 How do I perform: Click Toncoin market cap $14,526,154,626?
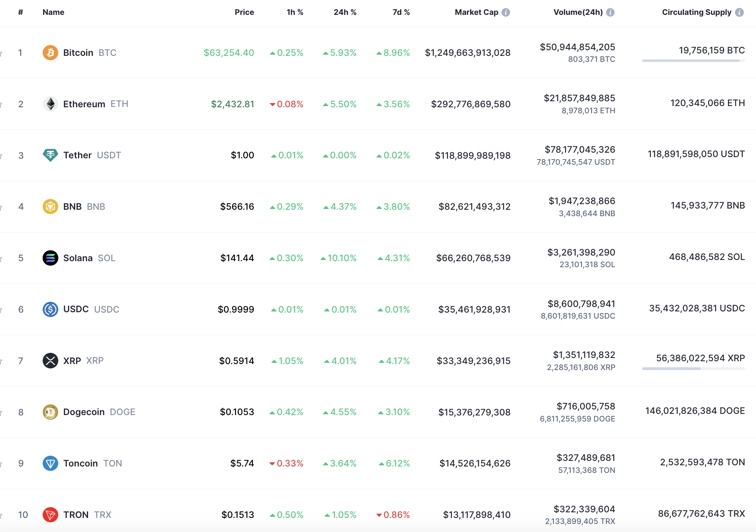click(x=475, y=463)
